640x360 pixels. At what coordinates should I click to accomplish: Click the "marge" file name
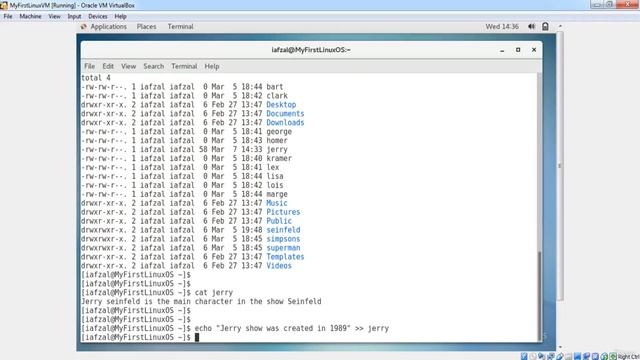277,194
